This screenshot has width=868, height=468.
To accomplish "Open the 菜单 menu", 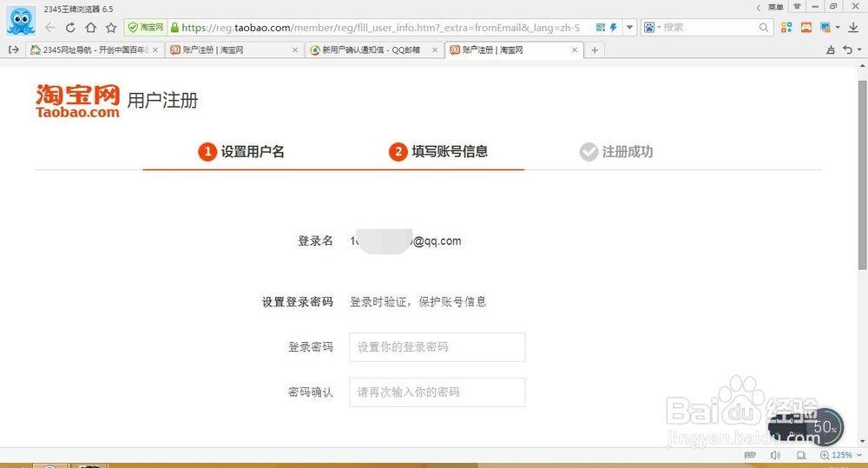I will (775, 7).
